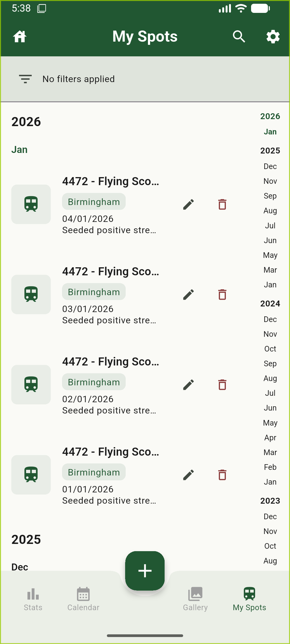Screen dimensions: 290x644
Task: Jump to 2025 in the year index
Action: 270,151
